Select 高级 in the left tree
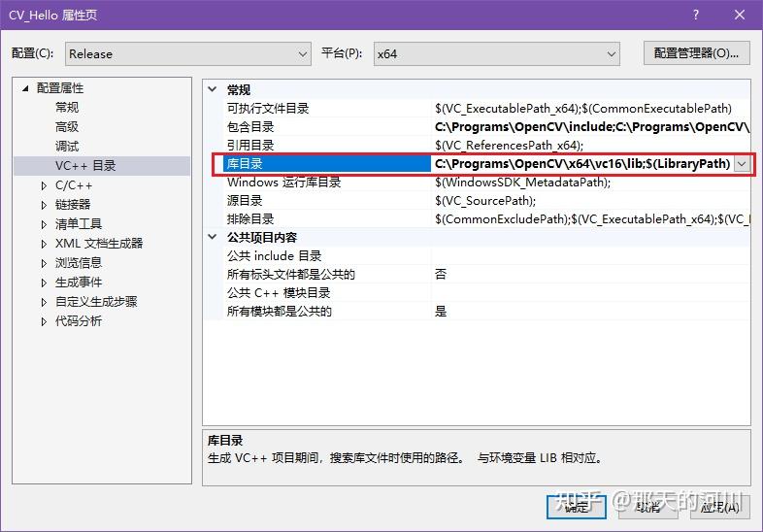This screenshot has width=763, height=532. click(67, 126)
